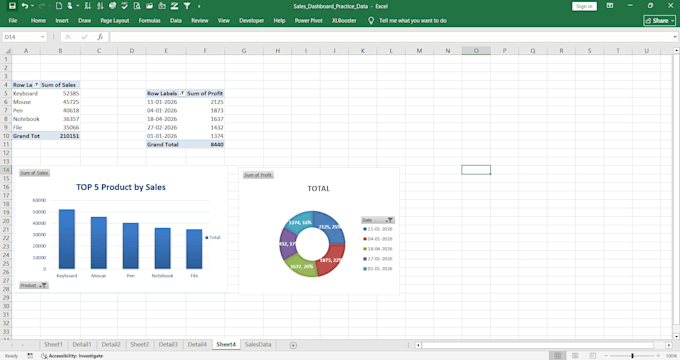Image resolution: width=680 pixels, height=360 pixels.
Task: Click the horizontal scrollbar right arrow
Action: (669, 345)
